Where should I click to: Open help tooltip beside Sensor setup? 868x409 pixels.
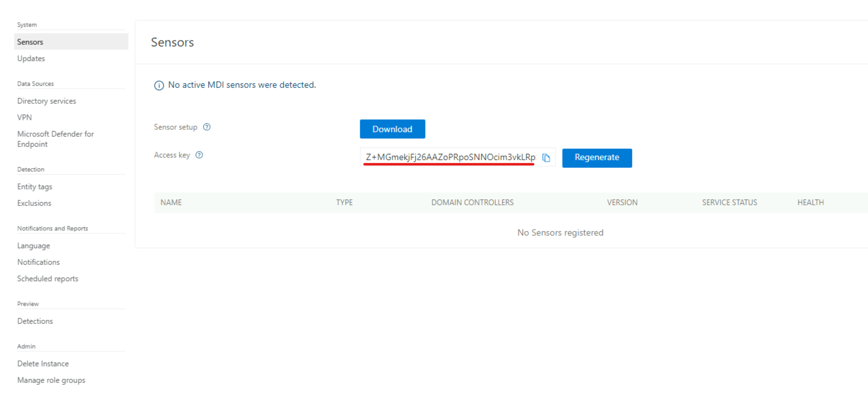[x=207, y=127]
